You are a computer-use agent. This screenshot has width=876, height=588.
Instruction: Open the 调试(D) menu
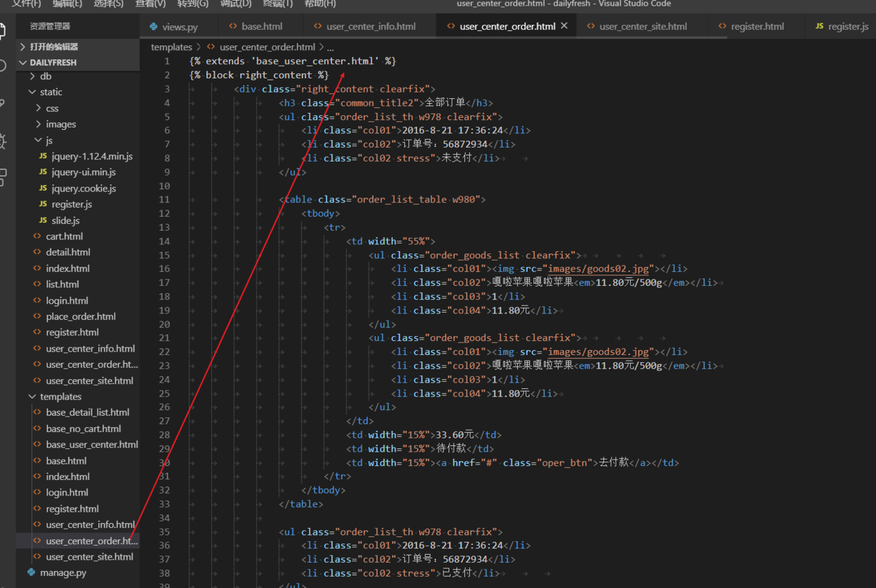pyautogui.click(x=235, y=4)
